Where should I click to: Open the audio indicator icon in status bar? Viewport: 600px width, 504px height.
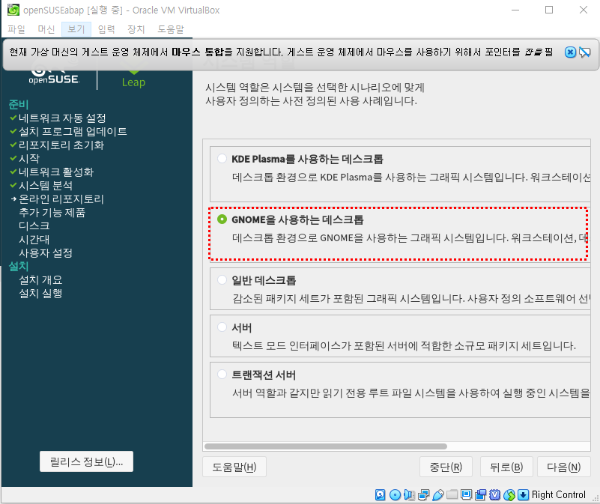point(409,495)
